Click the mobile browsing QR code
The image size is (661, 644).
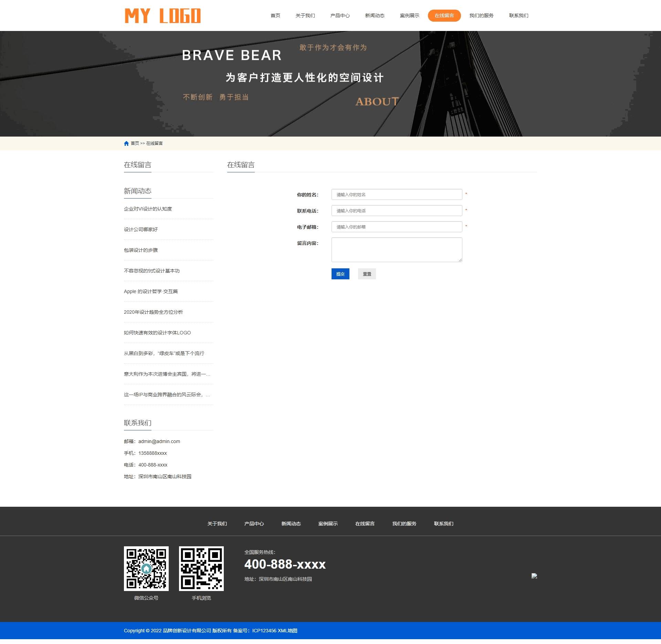[x=201, y=568]
